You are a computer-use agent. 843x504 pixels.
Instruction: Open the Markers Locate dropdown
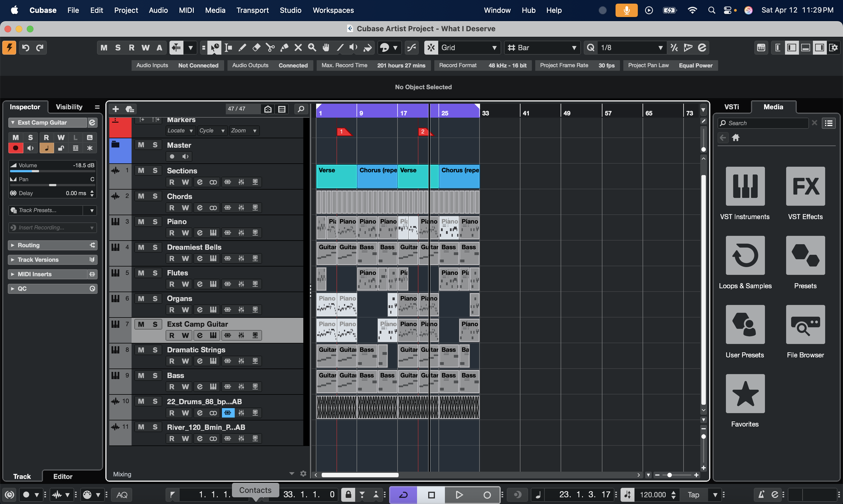point(180,131)
